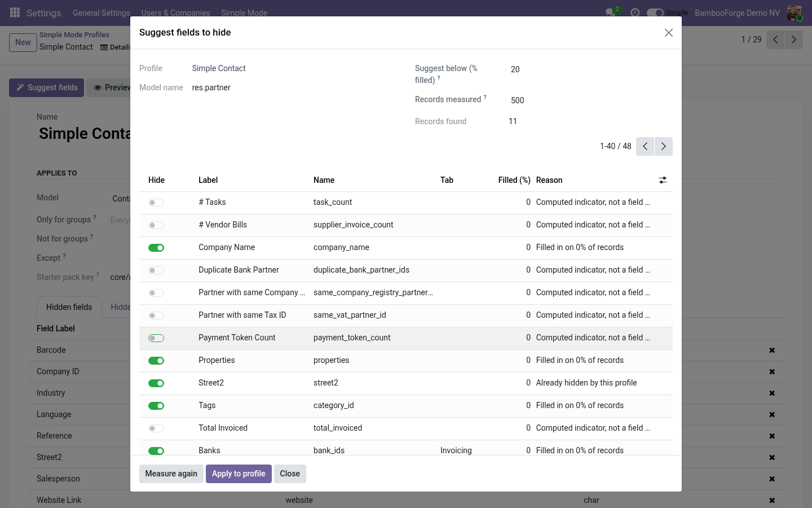The image size is (812, 508).
Task: Open the BambooForge Demo NV company switcher
Action: pos(738,12)
